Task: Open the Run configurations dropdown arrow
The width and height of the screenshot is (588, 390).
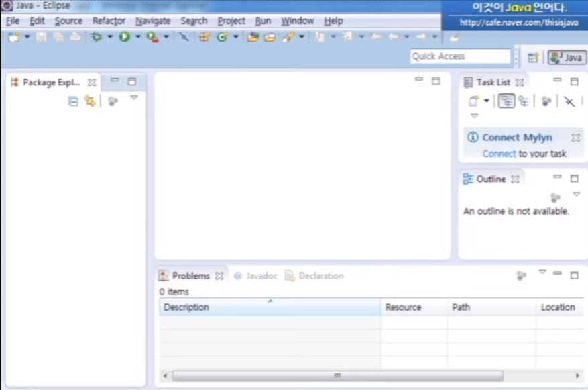Action: coord(138,37)
